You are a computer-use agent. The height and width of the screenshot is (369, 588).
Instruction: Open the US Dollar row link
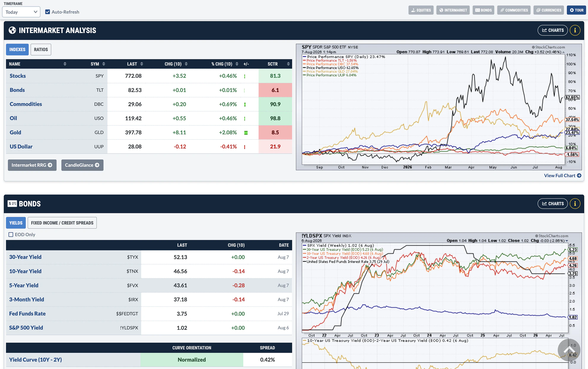(21, 147)
